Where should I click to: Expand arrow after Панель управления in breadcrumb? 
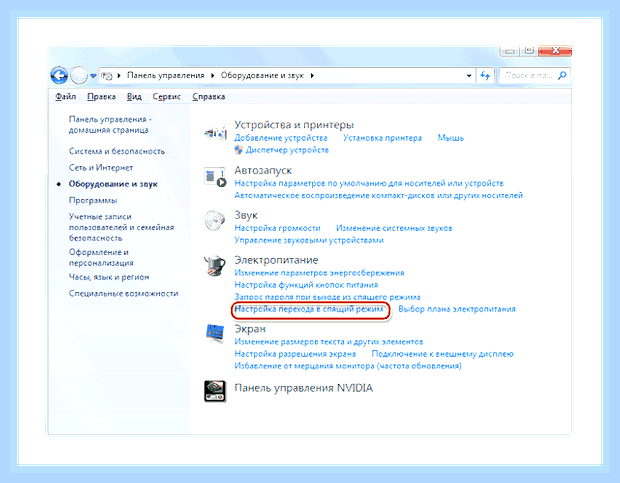212,75
